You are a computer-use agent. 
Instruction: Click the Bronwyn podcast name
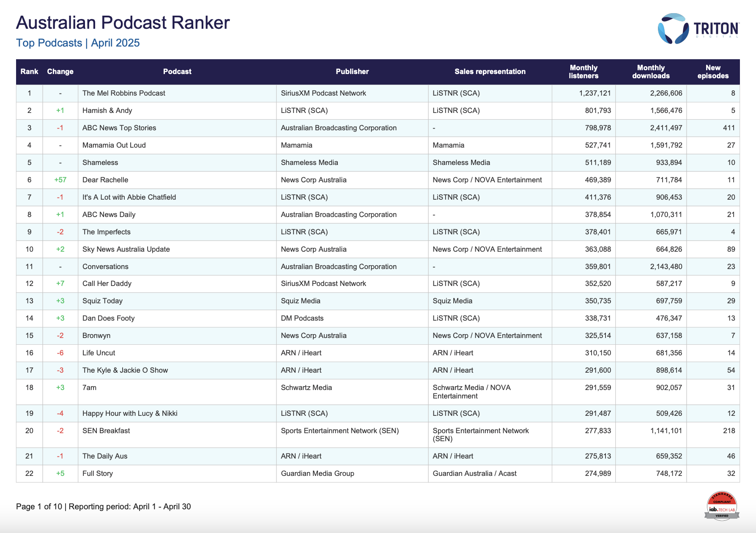[96, 335]
